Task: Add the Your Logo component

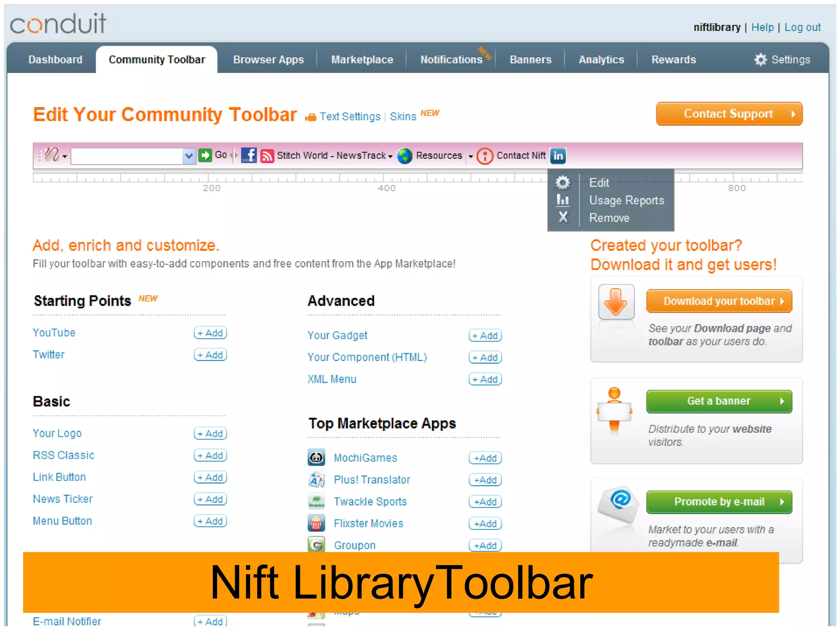Action: pyautogui.click(x=210, y=434)
